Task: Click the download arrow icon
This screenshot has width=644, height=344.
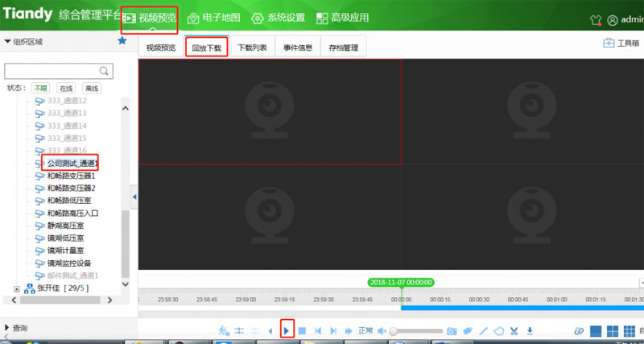Action: coord(530,330)
